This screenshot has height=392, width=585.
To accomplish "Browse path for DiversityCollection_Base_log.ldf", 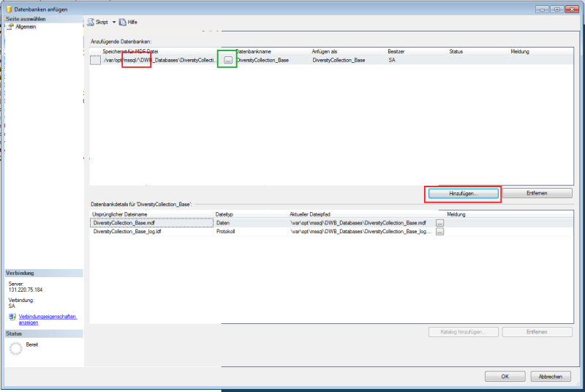I will (x=439, y=231).
